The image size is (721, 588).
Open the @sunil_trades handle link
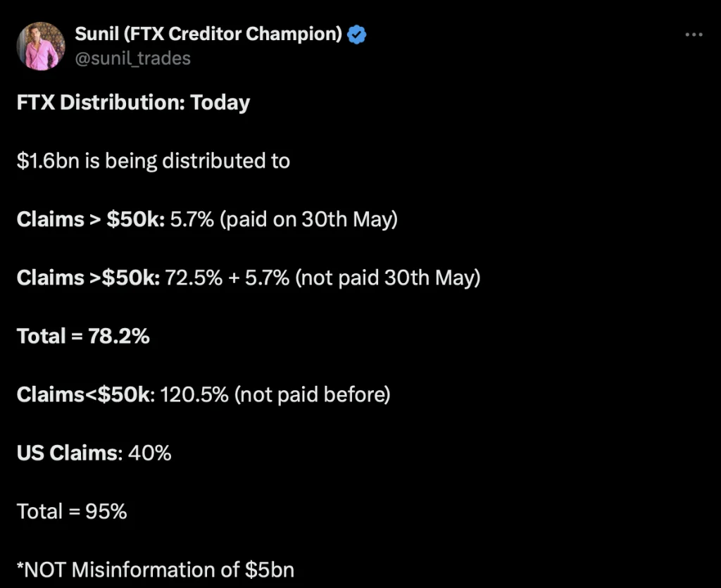132,58
